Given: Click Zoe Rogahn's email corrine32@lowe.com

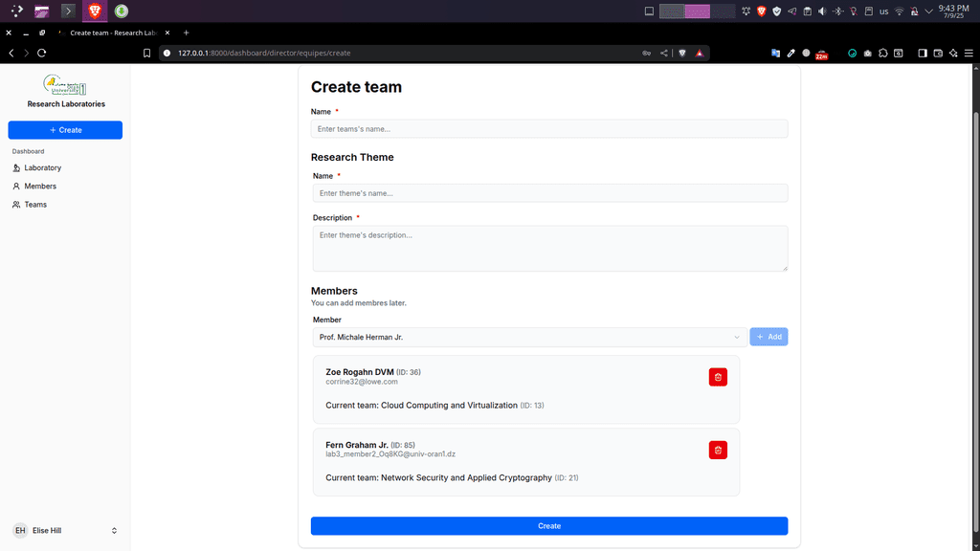Looking at the screenshot, I should (361, 382).
